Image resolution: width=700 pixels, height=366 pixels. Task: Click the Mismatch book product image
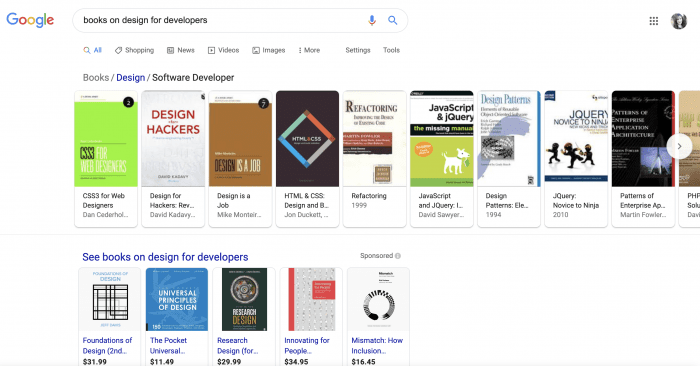tap(378, 299)
